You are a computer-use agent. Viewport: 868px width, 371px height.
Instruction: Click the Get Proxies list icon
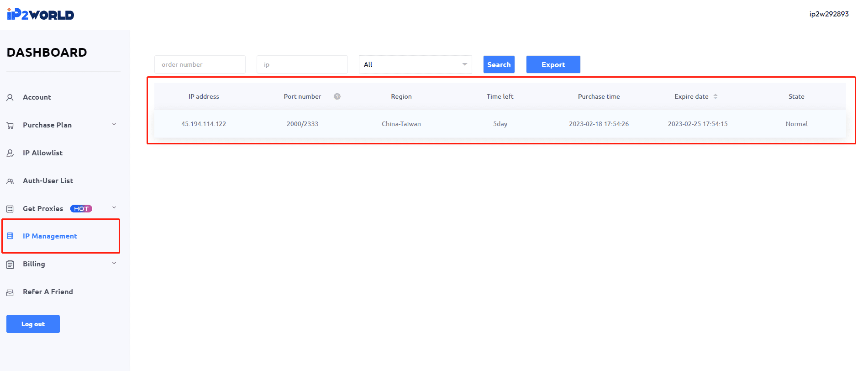[10, 209]
